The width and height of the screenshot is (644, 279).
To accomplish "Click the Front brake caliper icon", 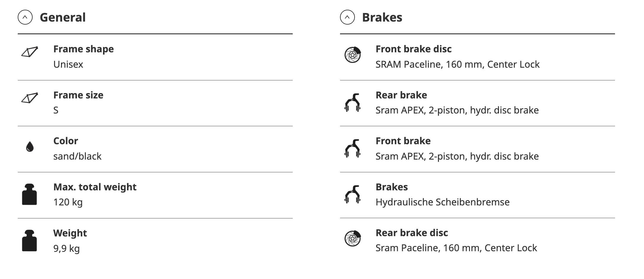I will click(352, 149).
